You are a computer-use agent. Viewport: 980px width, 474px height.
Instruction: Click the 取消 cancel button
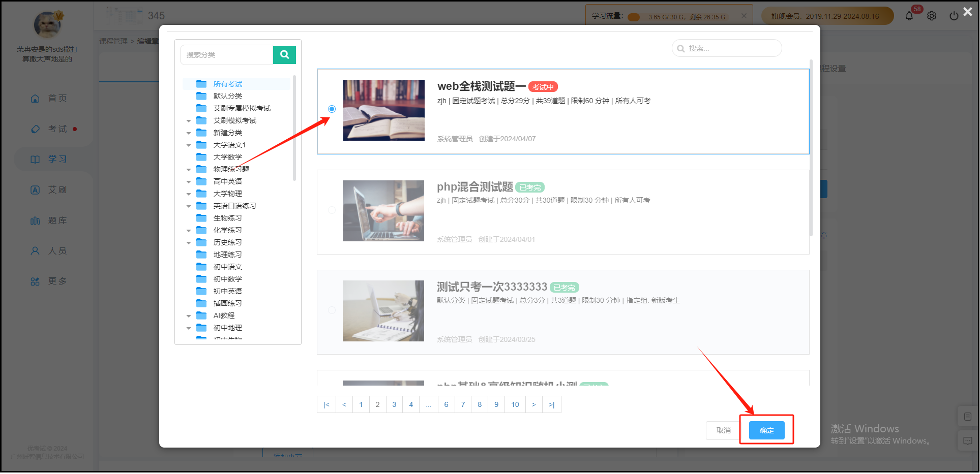click(x=724, y=430)
